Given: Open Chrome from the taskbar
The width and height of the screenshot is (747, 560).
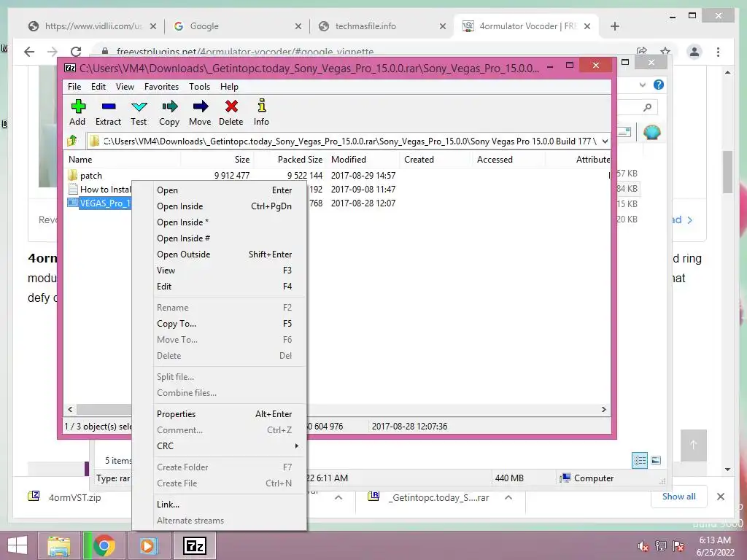Looking at the screenshot, I should (x=104, y=545).
